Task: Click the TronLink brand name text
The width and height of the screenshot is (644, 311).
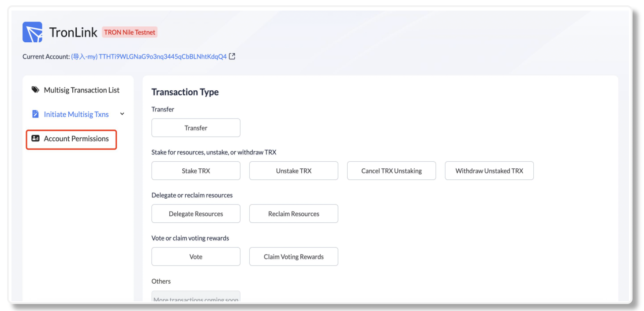Action: [x=73, y=33]
